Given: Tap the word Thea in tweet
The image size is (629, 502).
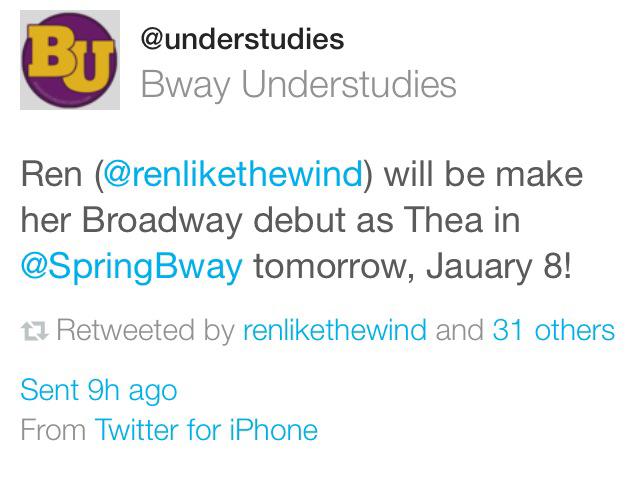Looking at the screenshot, I should pos(443,220).
